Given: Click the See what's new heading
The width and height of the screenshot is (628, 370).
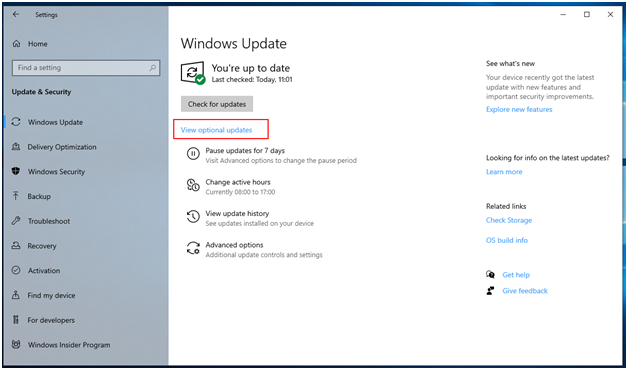Looking at the screenshot, I should (510, 63).
